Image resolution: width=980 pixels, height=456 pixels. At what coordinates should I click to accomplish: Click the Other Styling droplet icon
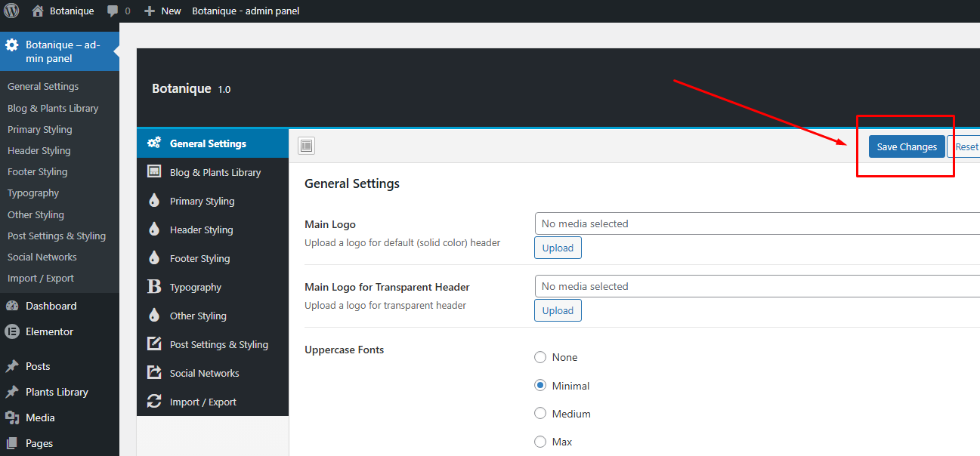(x=154, y=316)
